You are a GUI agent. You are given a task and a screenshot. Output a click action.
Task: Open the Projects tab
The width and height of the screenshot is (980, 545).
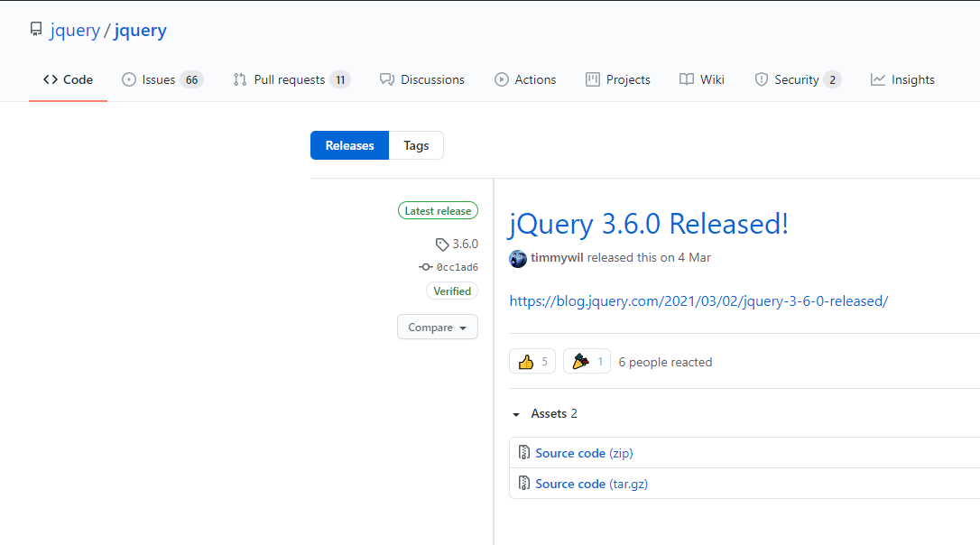pos(617,79)
